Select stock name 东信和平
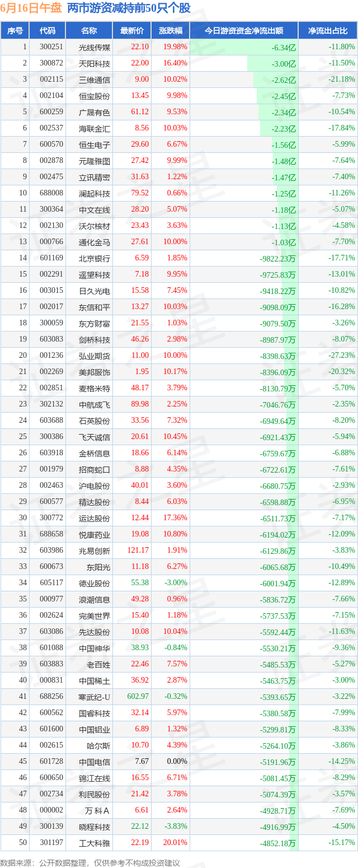The image size is (358, 868). point(95,307)
